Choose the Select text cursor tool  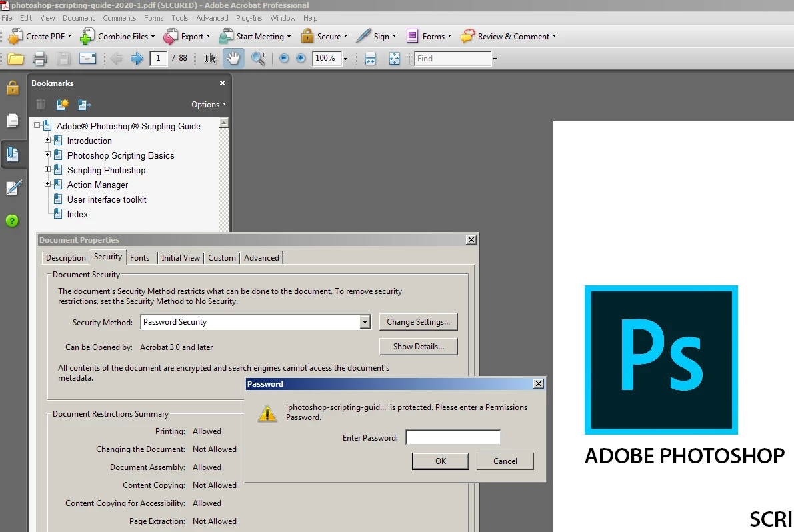(x=210, y=59)
